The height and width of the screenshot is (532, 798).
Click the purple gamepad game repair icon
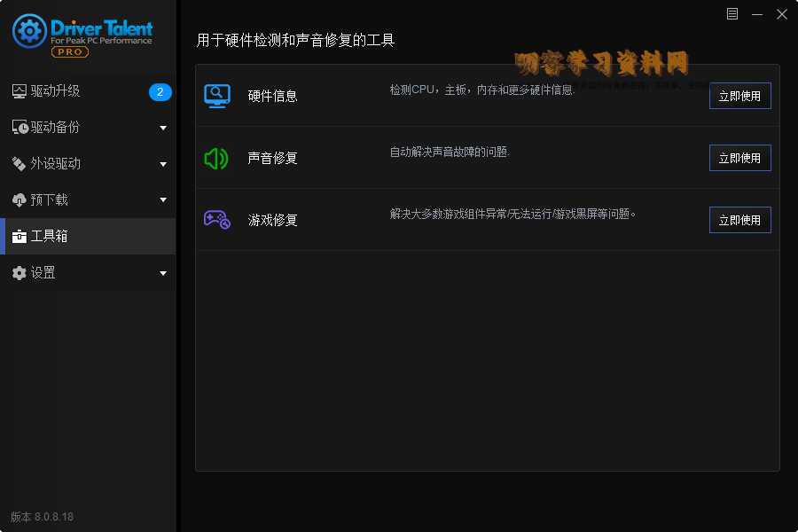217,219
